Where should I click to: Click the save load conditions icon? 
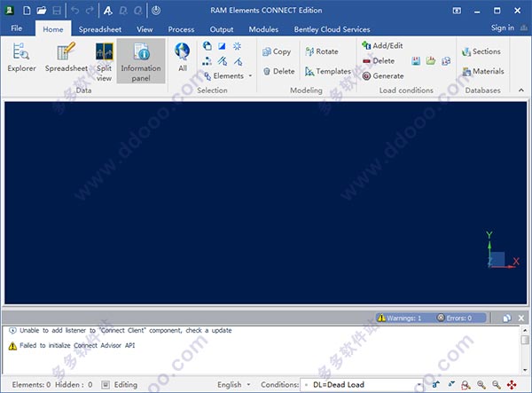(416, 61)
